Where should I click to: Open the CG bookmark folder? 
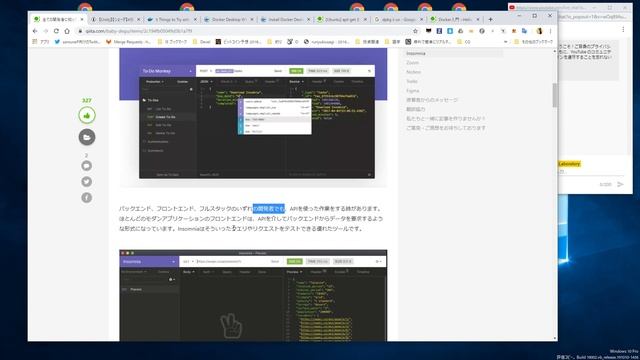pyautogui.click(x=464, y=42)
